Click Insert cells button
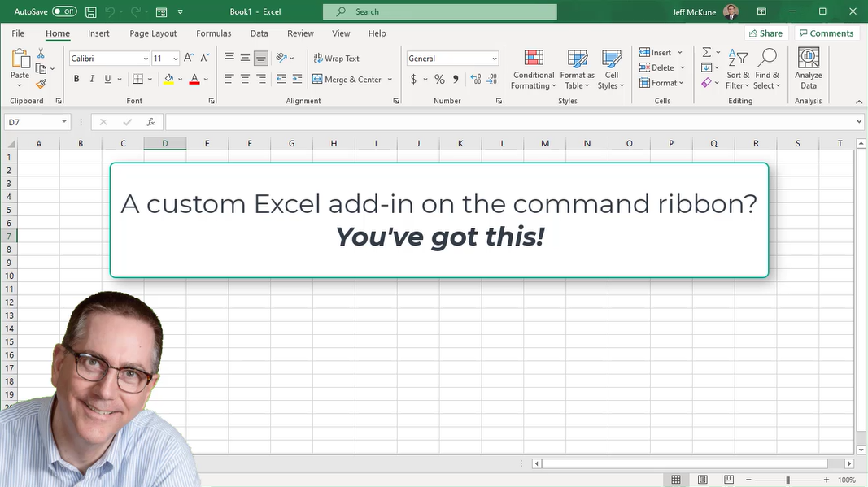 [656, 52]
